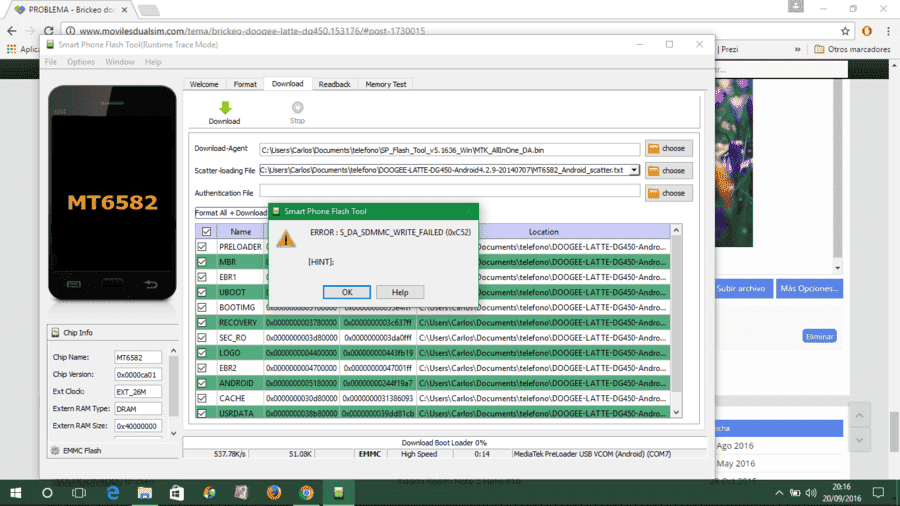Uncheck the PRELOADER partition checkbox
This screenshot has width=900, height=506.
(x=202, y=247)
